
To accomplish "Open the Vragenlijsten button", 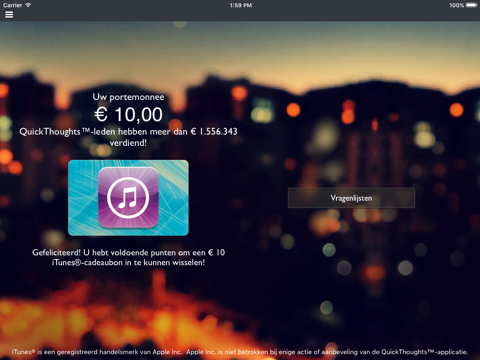I will pyautogui.click(x=351, y=198).
